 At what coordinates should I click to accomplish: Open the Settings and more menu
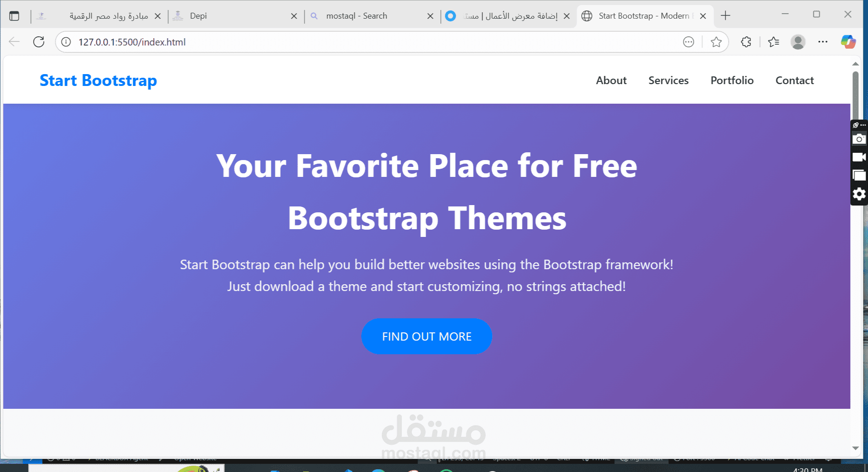point(823,42)
